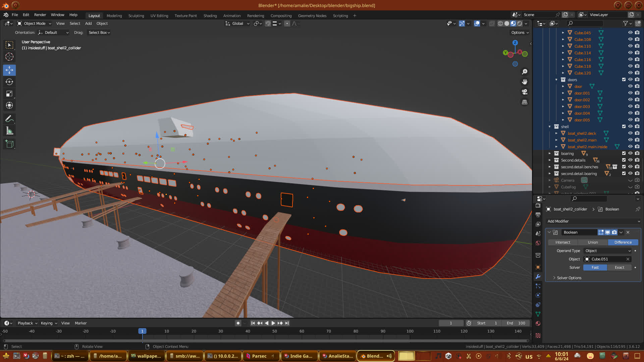This screenshot has height=362, width=644.
Task: Open the Modifiers properties tab
Action: point(538,277)
